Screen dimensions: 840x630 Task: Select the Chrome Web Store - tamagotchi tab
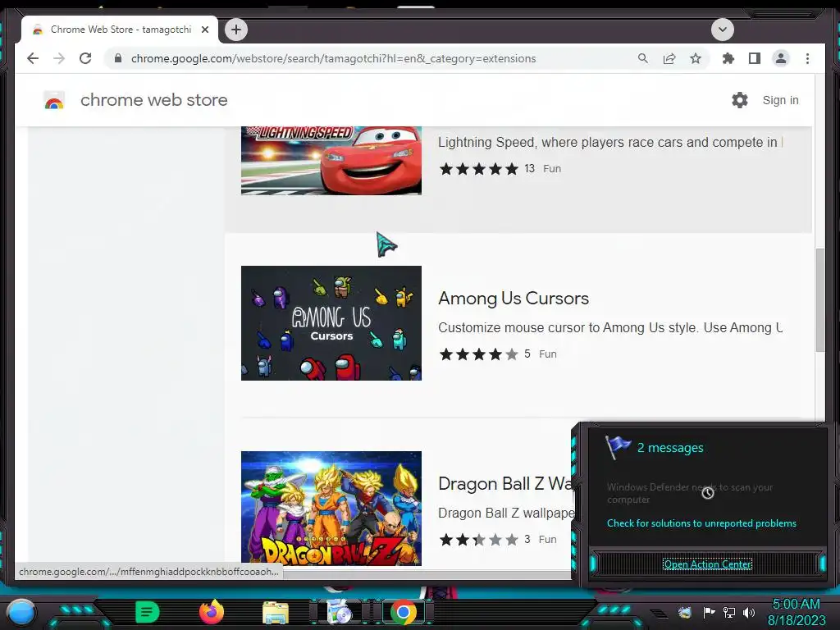120,30
